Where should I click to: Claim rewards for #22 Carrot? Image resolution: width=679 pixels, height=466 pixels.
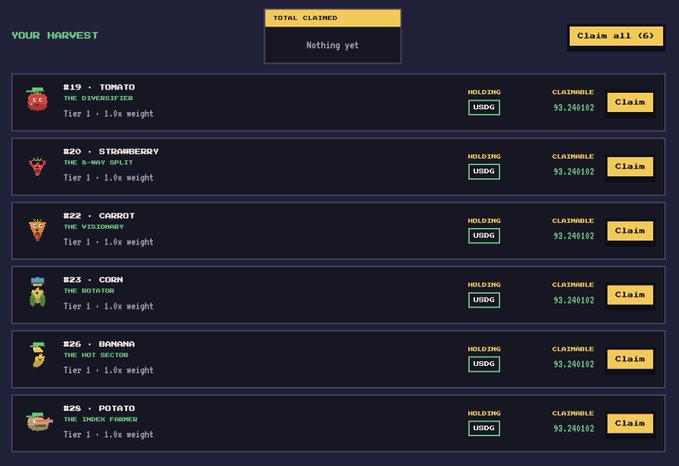coord(630,230)
